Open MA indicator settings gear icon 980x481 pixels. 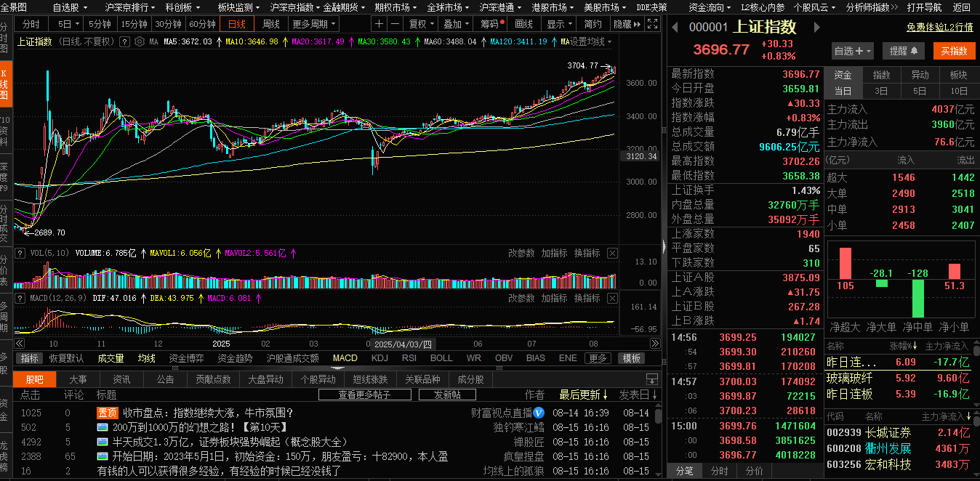pos(139,41)
